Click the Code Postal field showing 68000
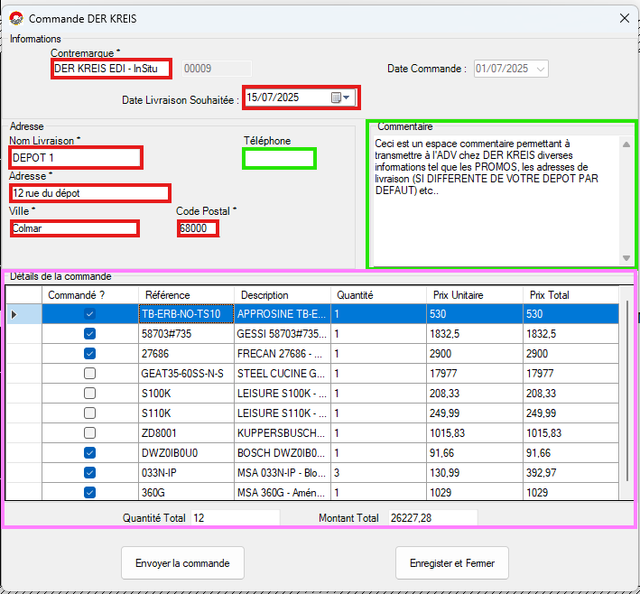The image size is (640, 594). pos(197,229)
